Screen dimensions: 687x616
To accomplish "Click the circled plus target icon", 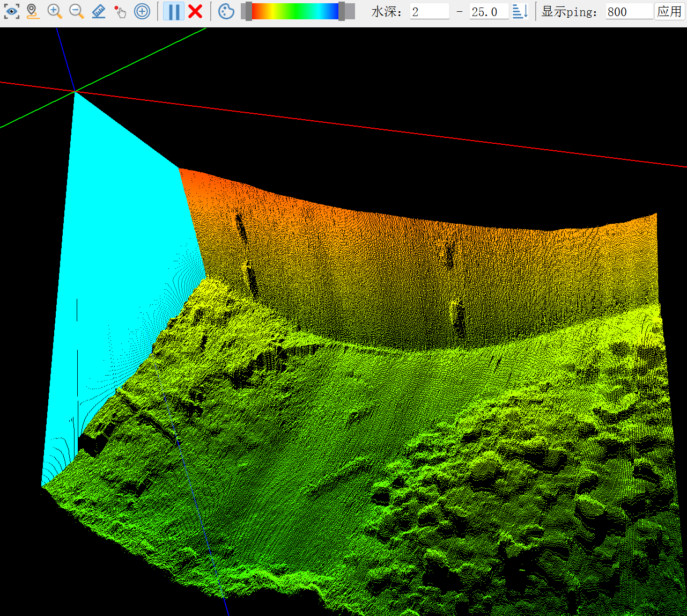I will (x=142, y=11).
